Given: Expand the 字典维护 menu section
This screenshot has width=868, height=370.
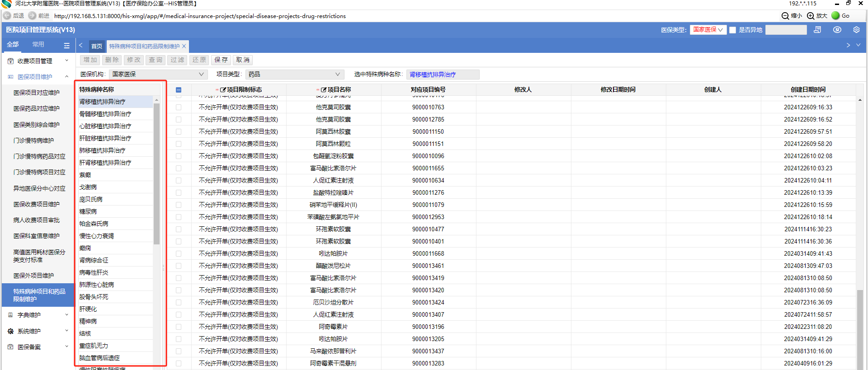Looking at the screenshot, I should tap(67, 314).
